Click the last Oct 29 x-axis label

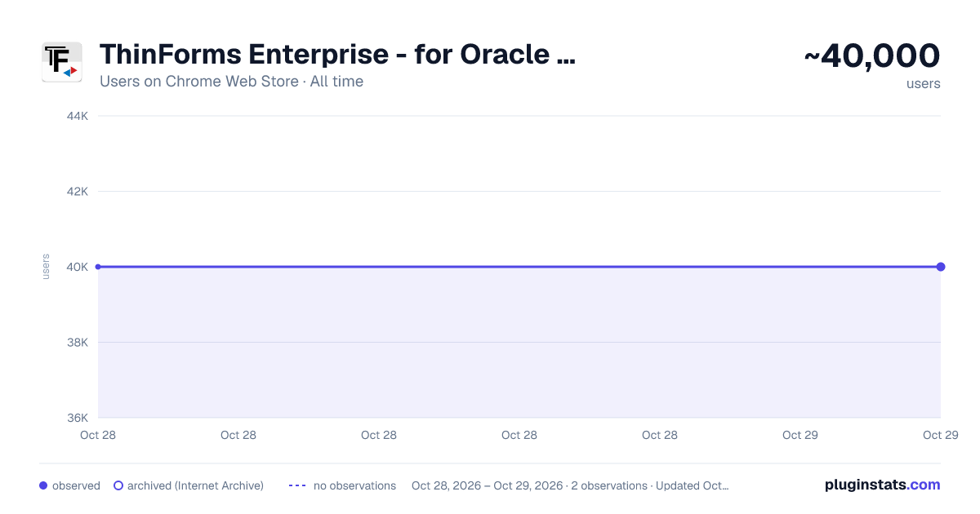tap(941, 435)
